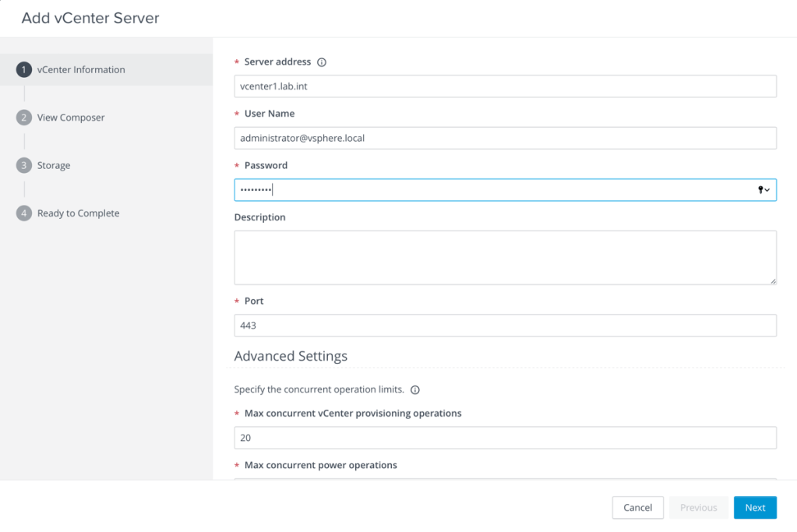The image size is (797, 532).
Task: Select the View Composer wizard step
Action: pos(71,118)
